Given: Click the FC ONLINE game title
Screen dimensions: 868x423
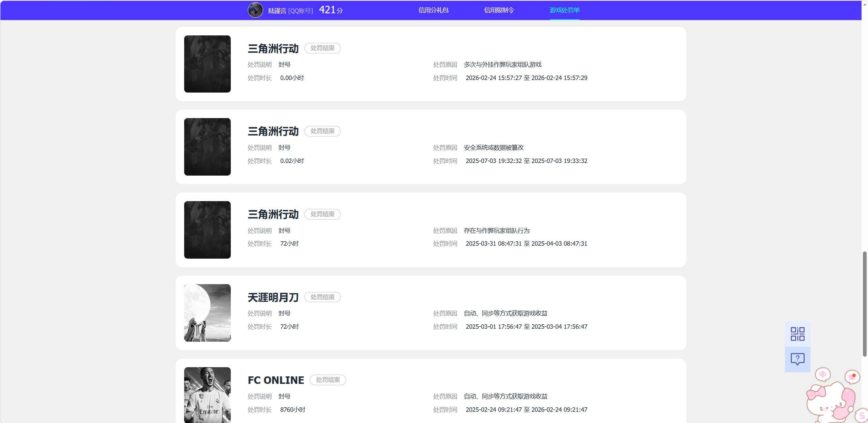Looking at the screenshot, I should pyautogui.click(x=276, y=380).
